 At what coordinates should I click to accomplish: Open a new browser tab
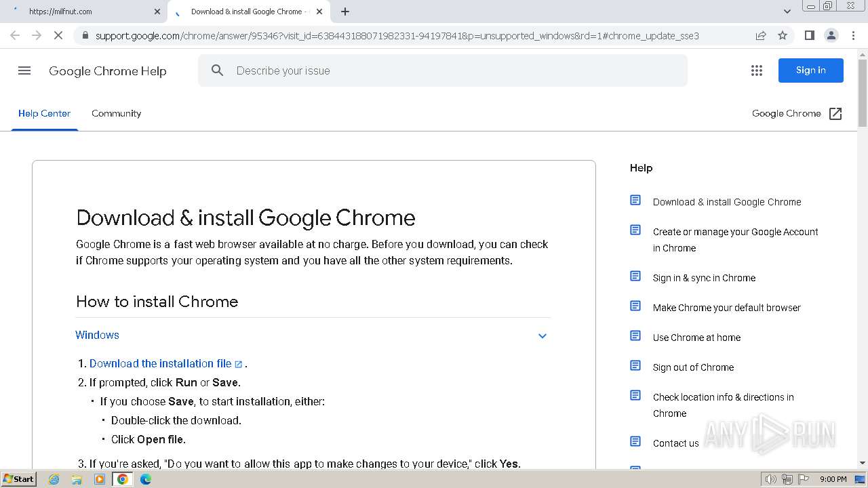[345, 12]
